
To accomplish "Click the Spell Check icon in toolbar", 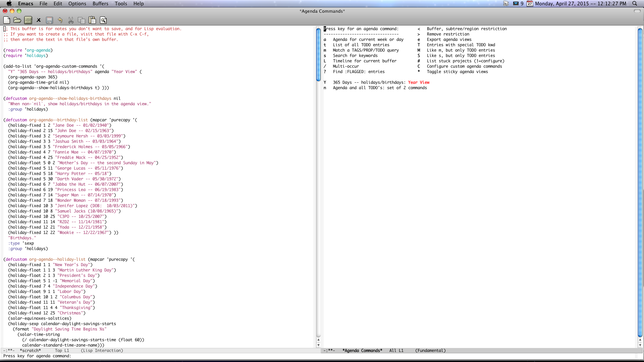I will pos(103,20).
